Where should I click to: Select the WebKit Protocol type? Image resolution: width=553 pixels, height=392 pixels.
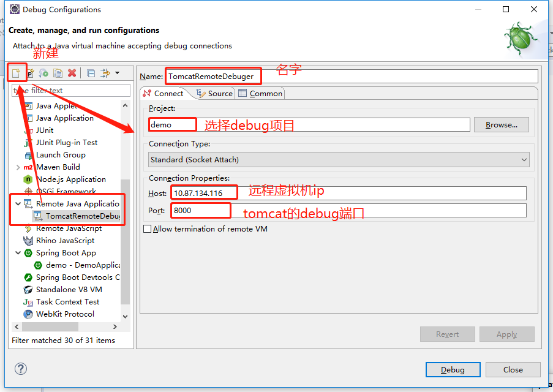65,314
